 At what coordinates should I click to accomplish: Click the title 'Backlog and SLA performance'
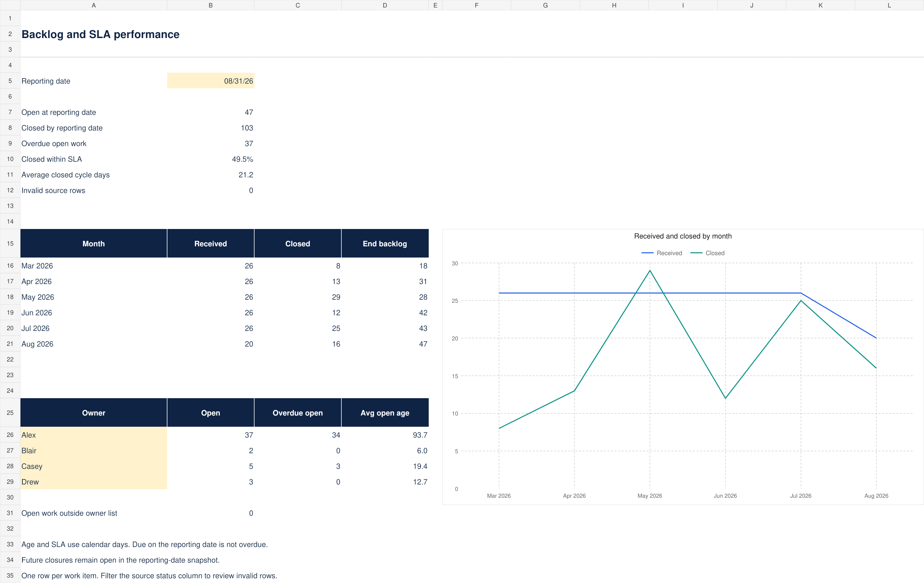point(100,34)
